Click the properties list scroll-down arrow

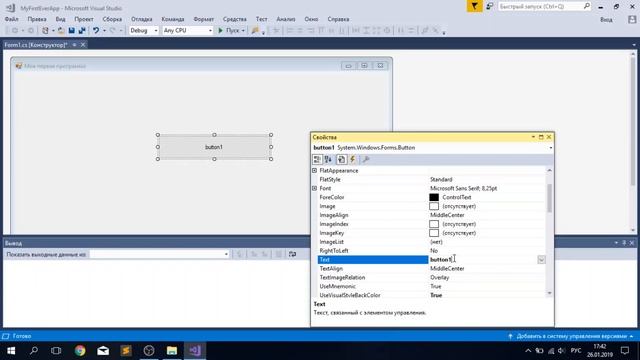point(549,293)
